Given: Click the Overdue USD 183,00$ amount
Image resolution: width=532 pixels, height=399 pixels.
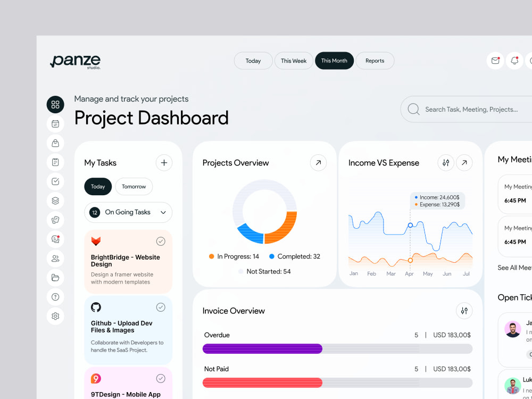Looking at the screenshot, I should pos(452,335).
